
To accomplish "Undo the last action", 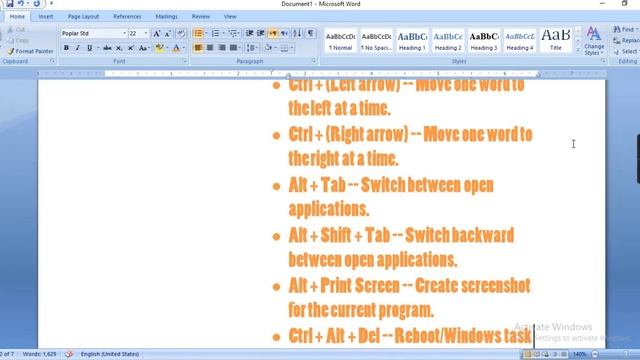I will coord(20,4).
